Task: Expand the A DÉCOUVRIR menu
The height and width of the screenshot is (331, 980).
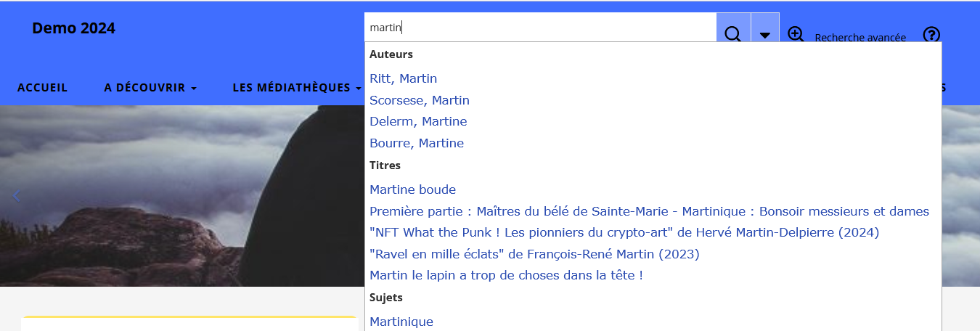Action: [150, 87]
